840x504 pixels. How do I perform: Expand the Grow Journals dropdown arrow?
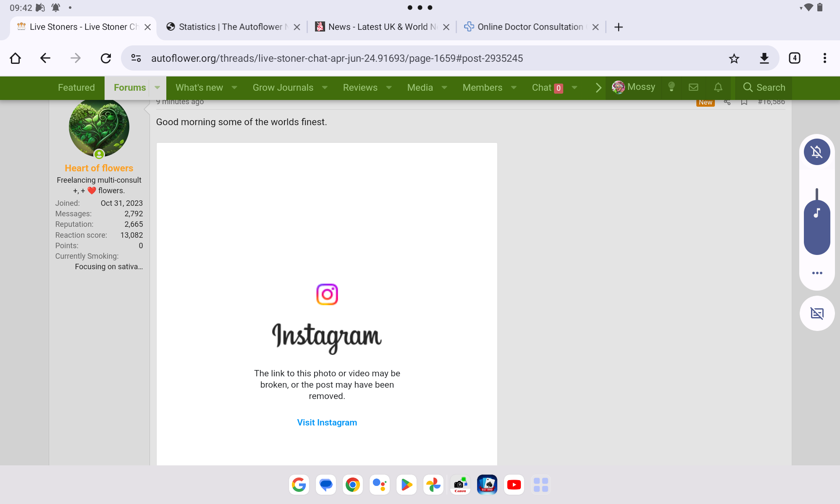click(325, 87)
